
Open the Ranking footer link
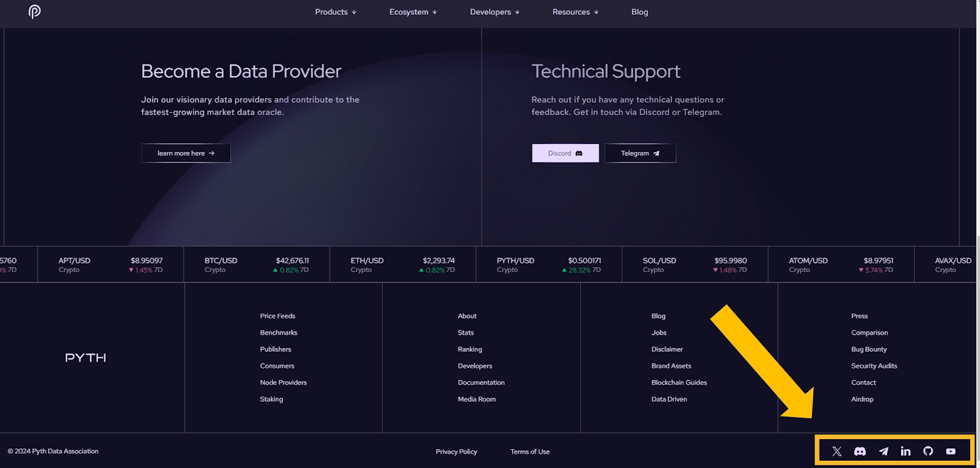[x=470, y=349]
